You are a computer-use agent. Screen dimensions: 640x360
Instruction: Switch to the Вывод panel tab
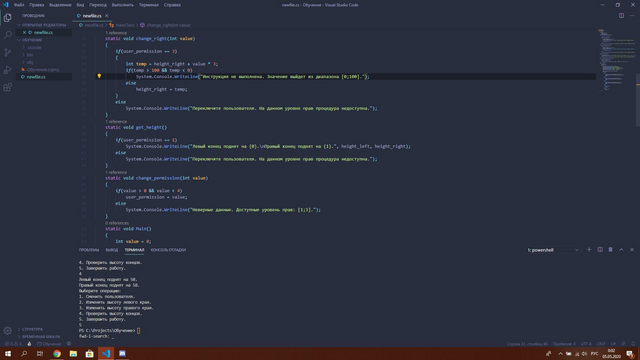[112, 250]
